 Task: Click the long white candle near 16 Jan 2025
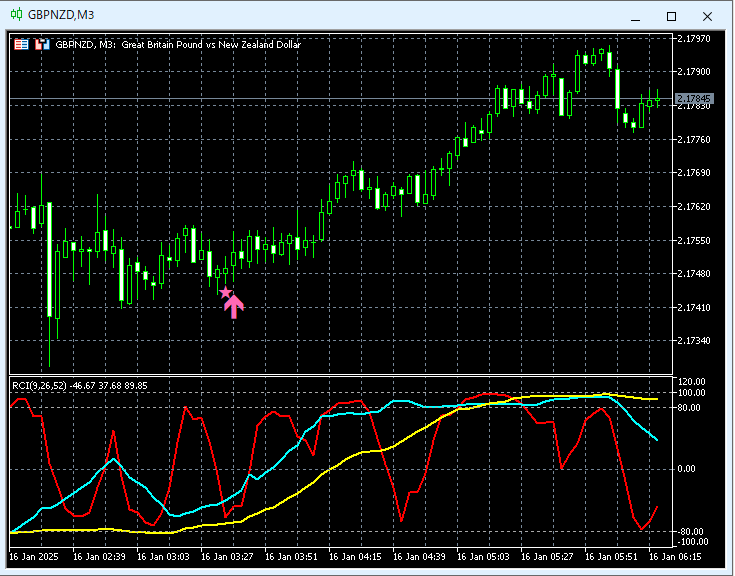49,259
